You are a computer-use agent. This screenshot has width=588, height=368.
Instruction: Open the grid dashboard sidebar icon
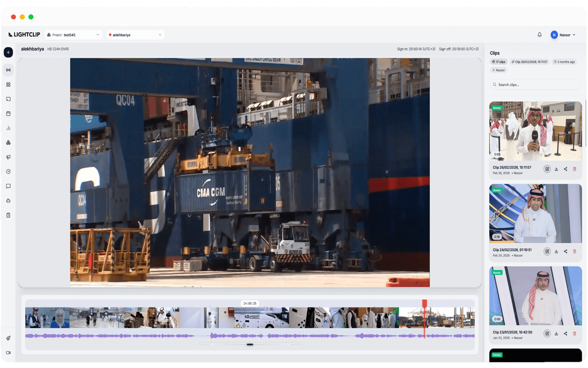8,85
